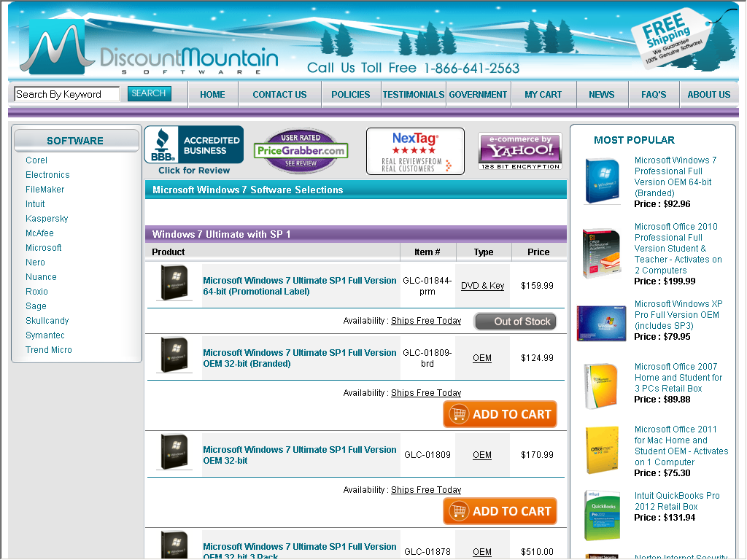Add Ultimate OEM 32-bit Branded to cart
The height and width of the screenshot is (560, 747).
500,414
